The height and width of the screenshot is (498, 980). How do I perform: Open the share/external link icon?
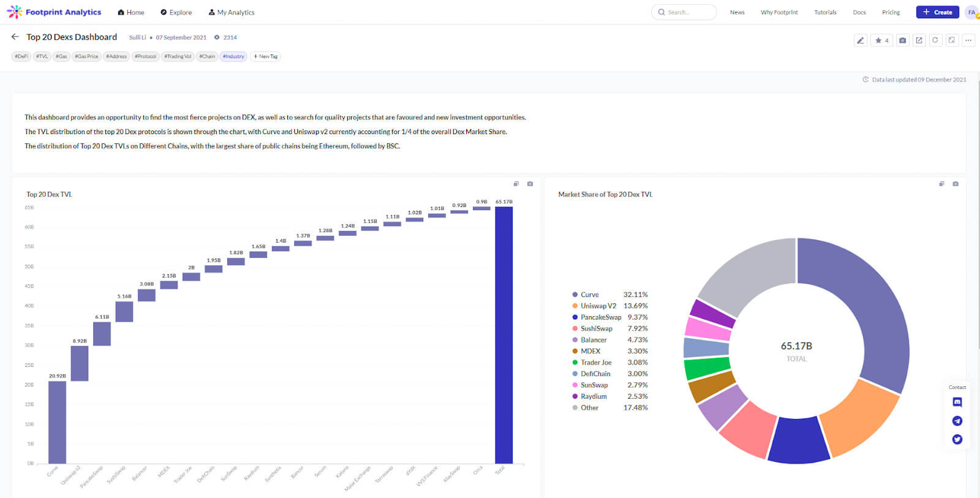[x=919, y=40]
